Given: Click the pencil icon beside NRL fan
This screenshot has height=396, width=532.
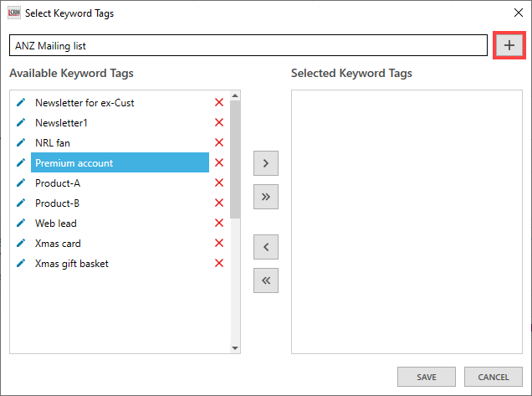Looking at the screenshot, I should (21, 143).
